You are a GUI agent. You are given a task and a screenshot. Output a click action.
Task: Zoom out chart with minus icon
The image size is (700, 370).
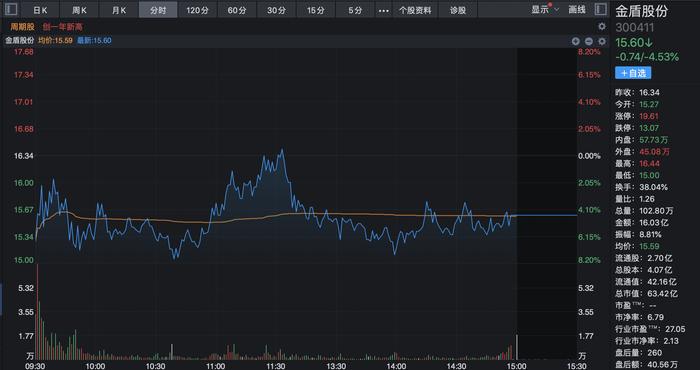pos(589,41)
